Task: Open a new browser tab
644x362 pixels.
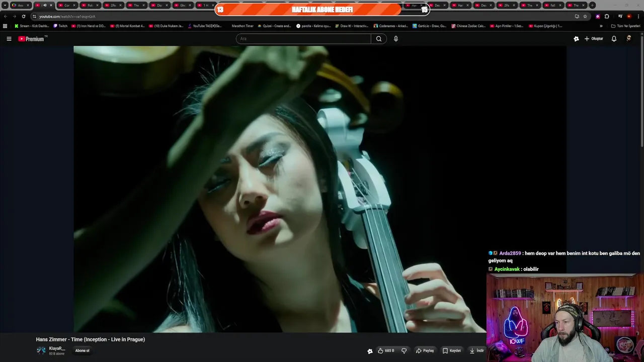Action: click(592, 5)
